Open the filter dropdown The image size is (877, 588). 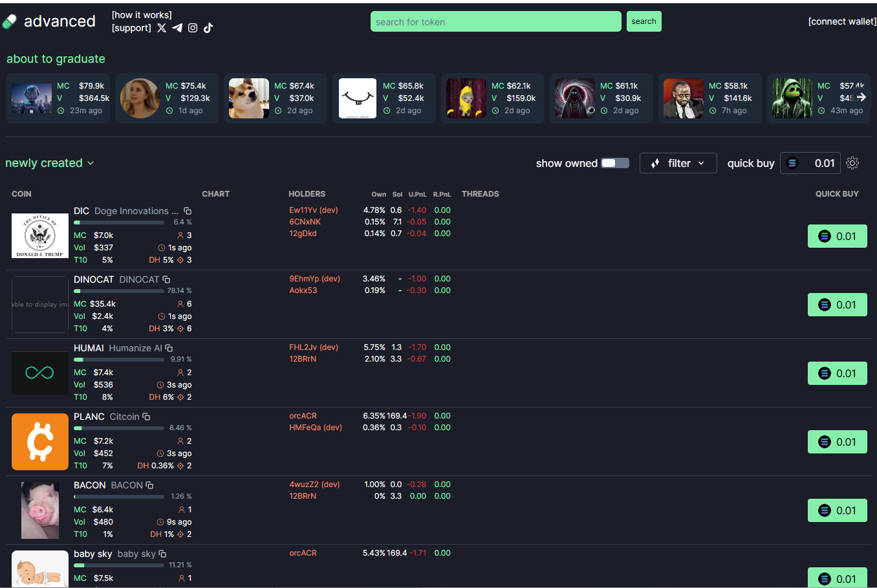(x=678, y=163)
